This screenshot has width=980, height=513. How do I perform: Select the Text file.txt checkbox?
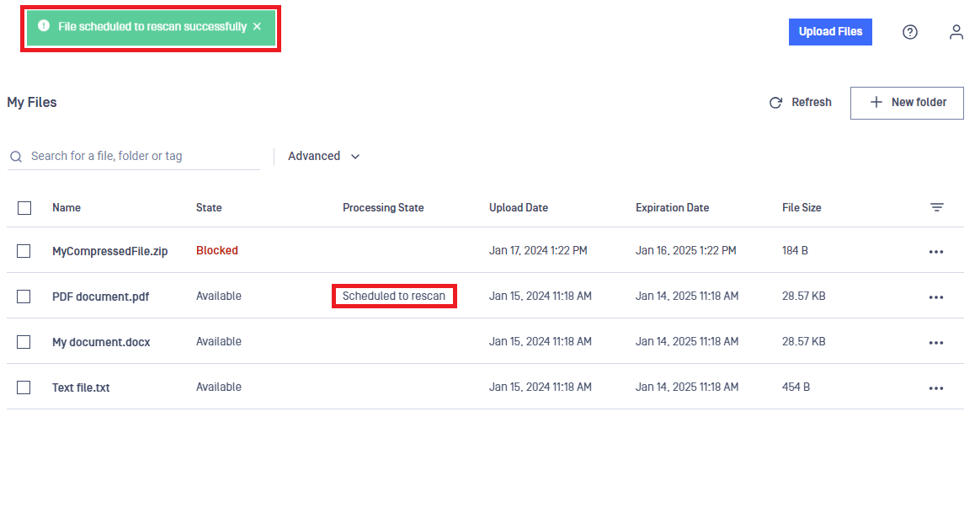click(24, 387)
